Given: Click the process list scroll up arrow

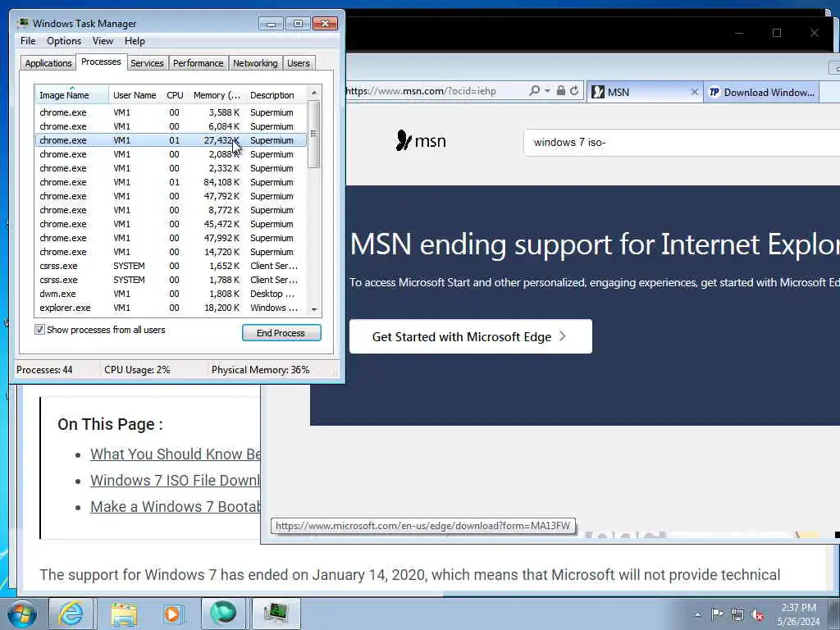Looking at the screenshot, I should (314, 93).
